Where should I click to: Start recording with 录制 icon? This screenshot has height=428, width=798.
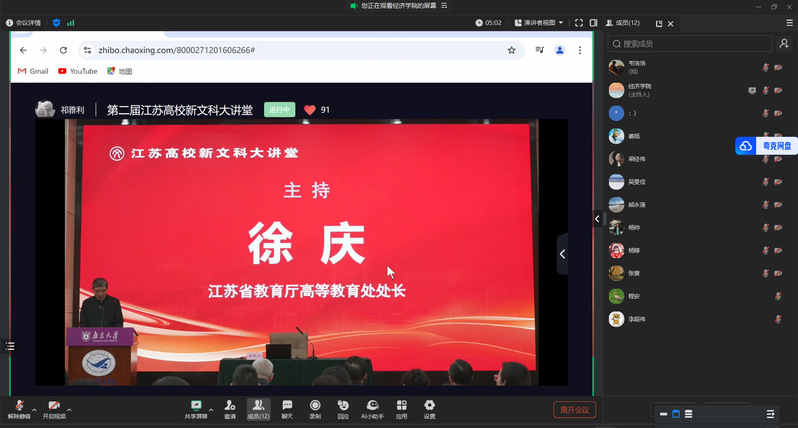pyautogui.click(x=315, y=406)
